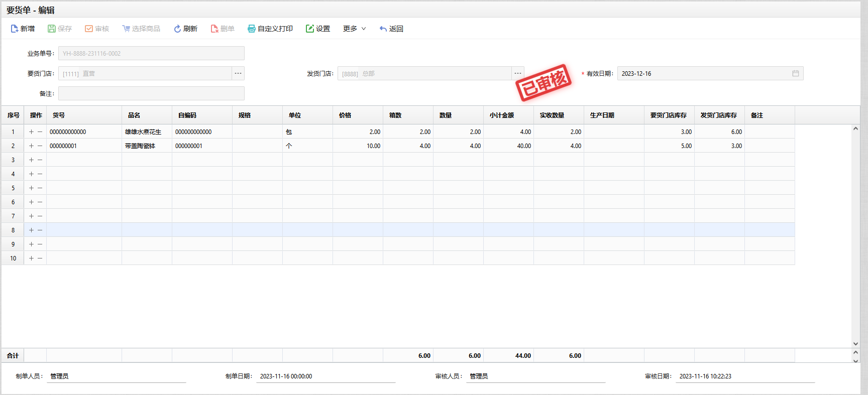Click the 新增 (New) toolbar button
Viewport: 868px width, 395px height.
(x=23, y=29)
